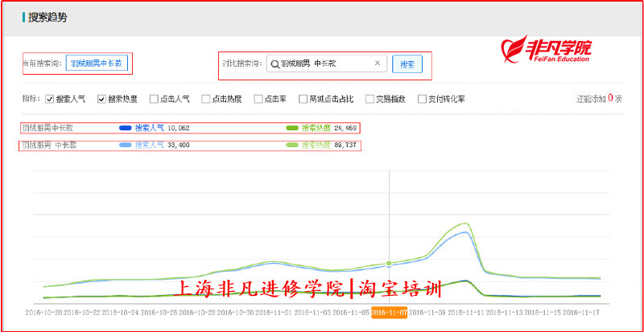644x332 pixels.
Task: Uncheck the 搜索热度 indicator checkbox
Action: coord(101,99)
